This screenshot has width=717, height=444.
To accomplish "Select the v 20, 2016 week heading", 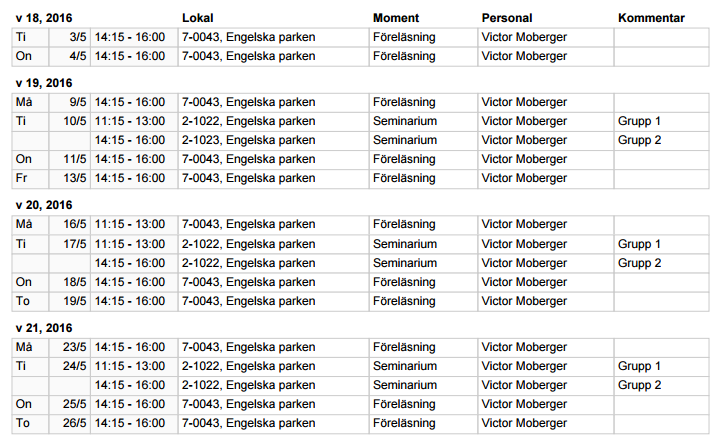I will (x=44, y=205).
